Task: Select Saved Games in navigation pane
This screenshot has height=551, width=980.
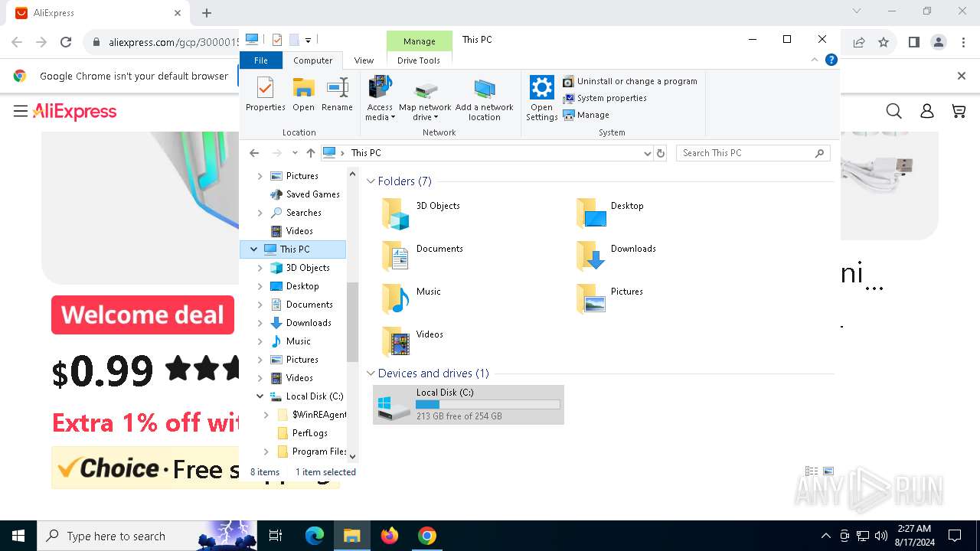Action: (x=305, y=194)
